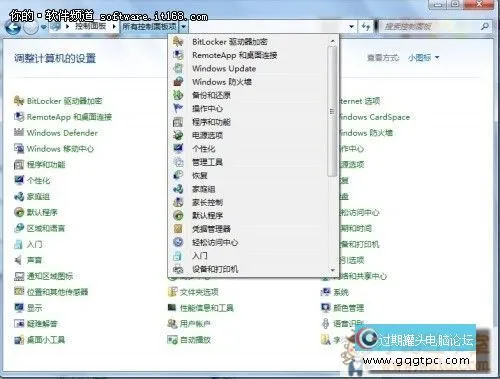The width and height of the screenshot is (500, 379).
Task: Click the search magnifier icon
Action: 485,26
